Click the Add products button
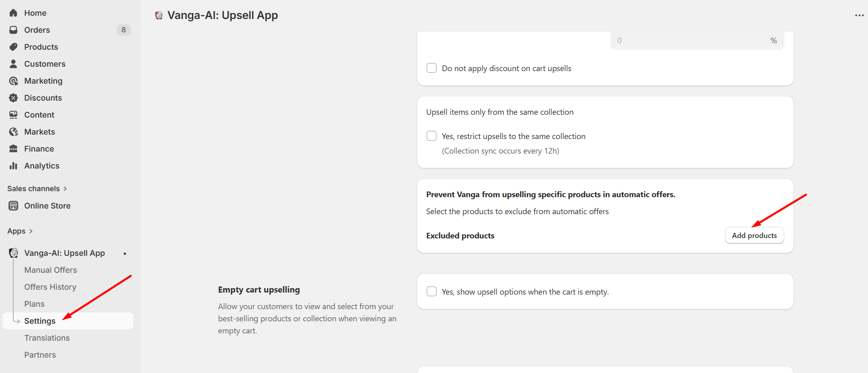The image size is (868, 373). (x=754, y=235)
